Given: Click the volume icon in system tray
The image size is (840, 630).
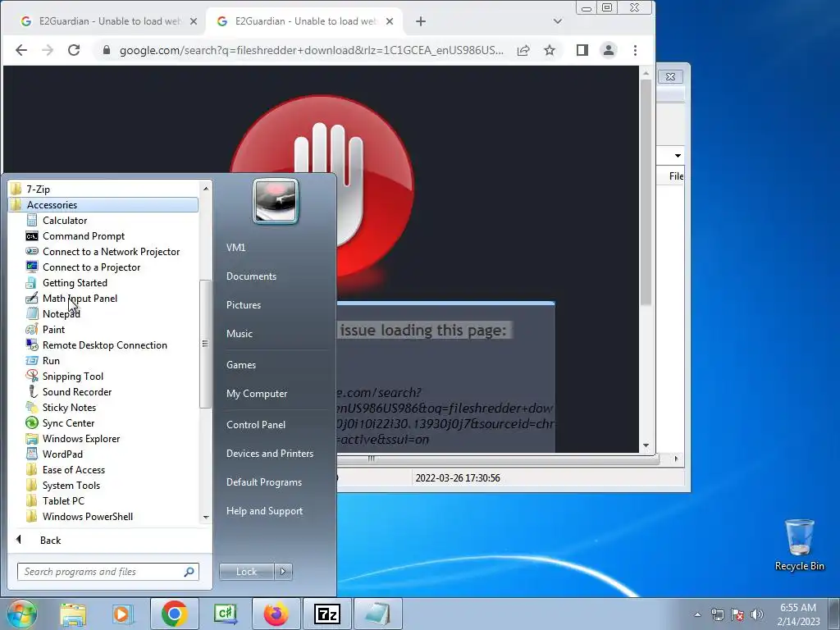Looking at the screenshot, I should [757, 614].
